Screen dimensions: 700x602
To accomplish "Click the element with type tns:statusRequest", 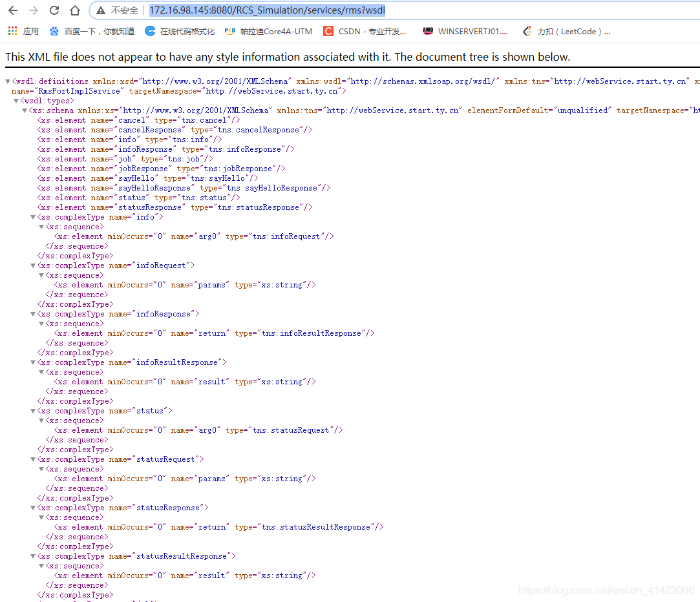I will tap(198, 430).
